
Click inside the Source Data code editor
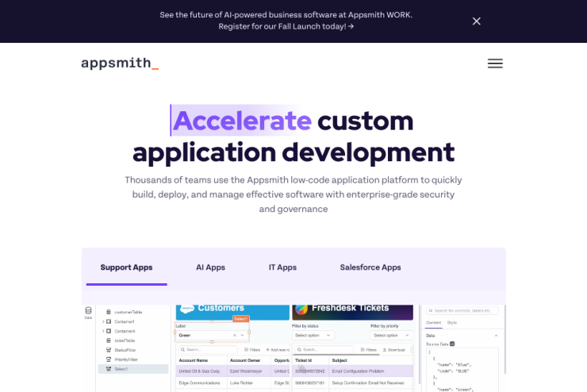tap(462, 370)
